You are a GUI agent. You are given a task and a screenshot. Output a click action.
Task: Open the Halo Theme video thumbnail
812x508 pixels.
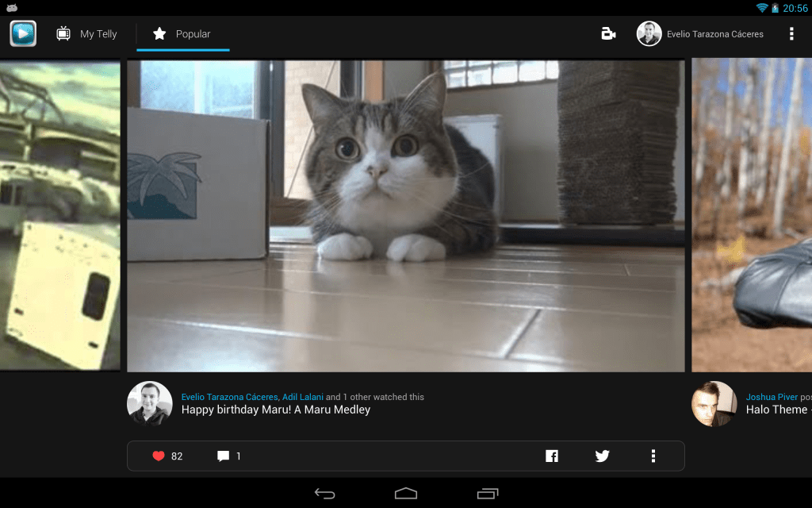point(752,214)
